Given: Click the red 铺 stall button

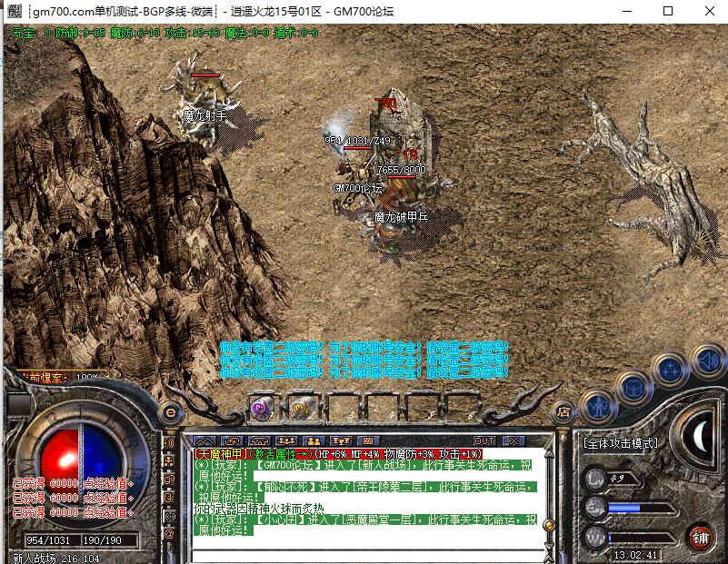Looking at the screenshot, I should [x=700, y=536].
